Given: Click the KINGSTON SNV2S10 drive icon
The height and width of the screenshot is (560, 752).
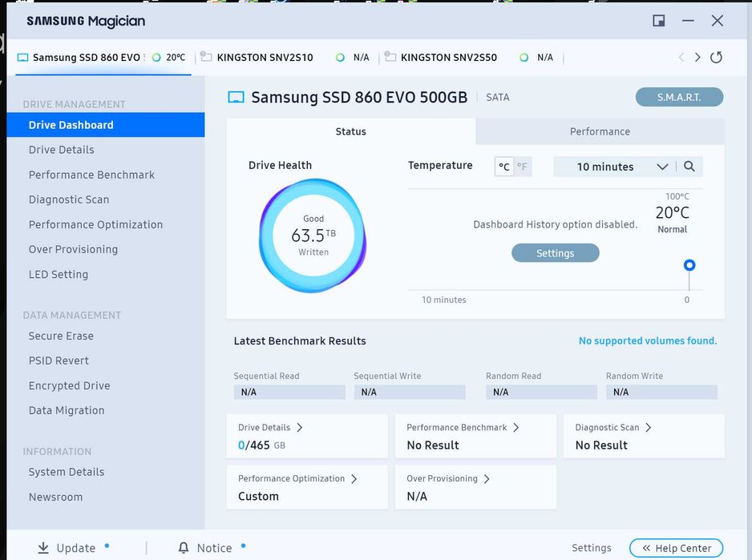Looking at the screenshot, I should click(x=206, y=57).
